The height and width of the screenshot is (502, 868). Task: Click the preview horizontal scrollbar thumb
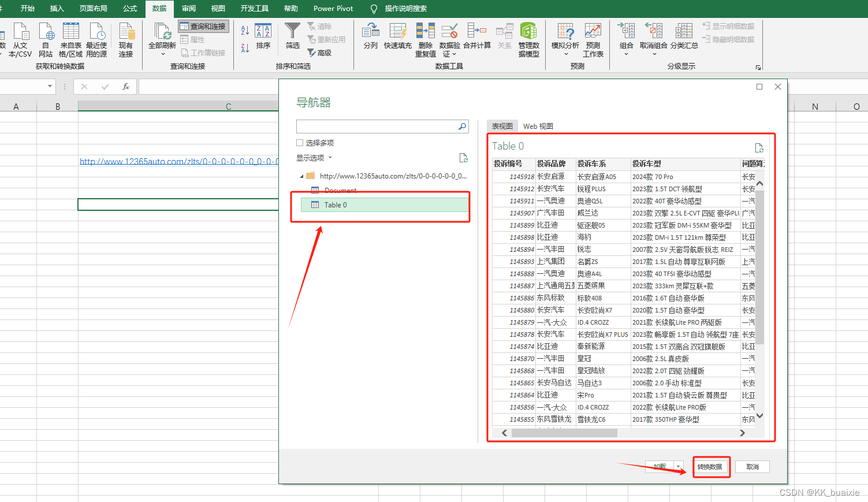click(x=564, y=433)
